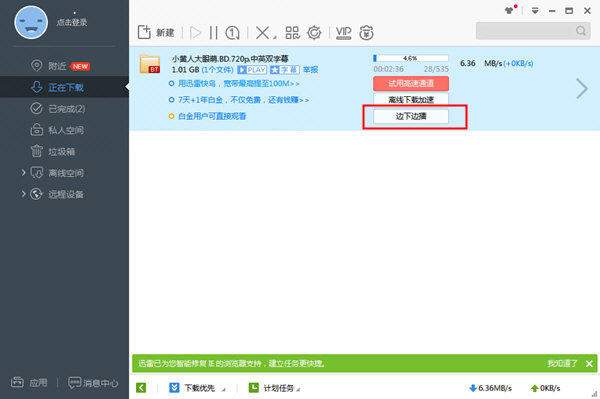
Task: Click the BT folder icon of task
Action: (x=150, y=64)
